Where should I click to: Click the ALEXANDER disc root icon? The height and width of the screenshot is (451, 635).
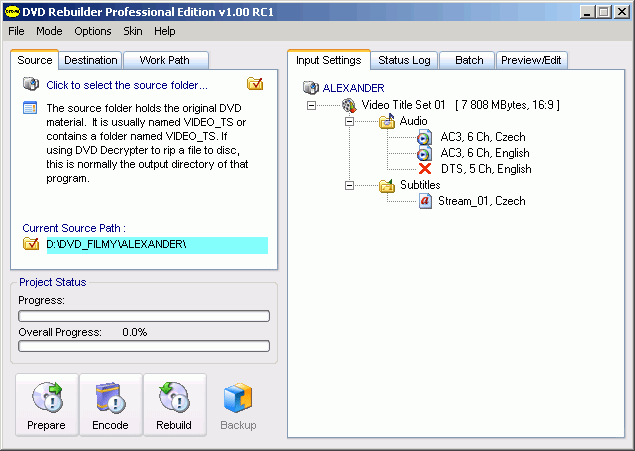311,87
